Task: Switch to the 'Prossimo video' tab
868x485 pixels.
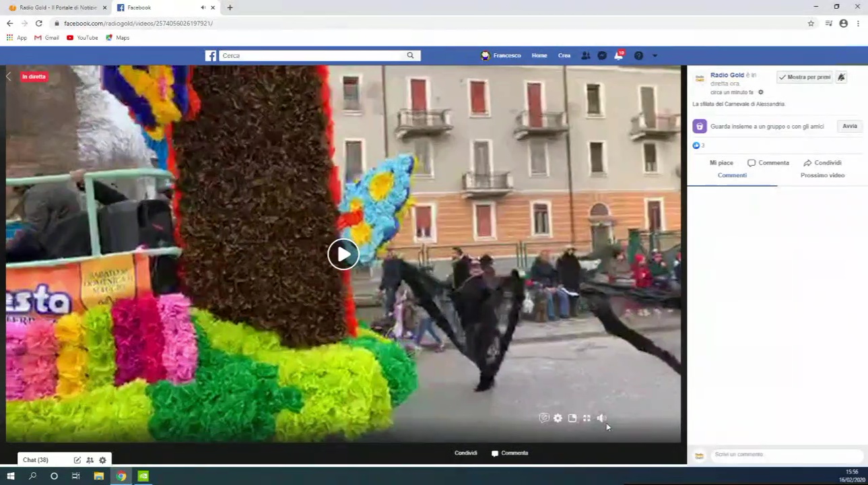Action: (x=822, y=175)
